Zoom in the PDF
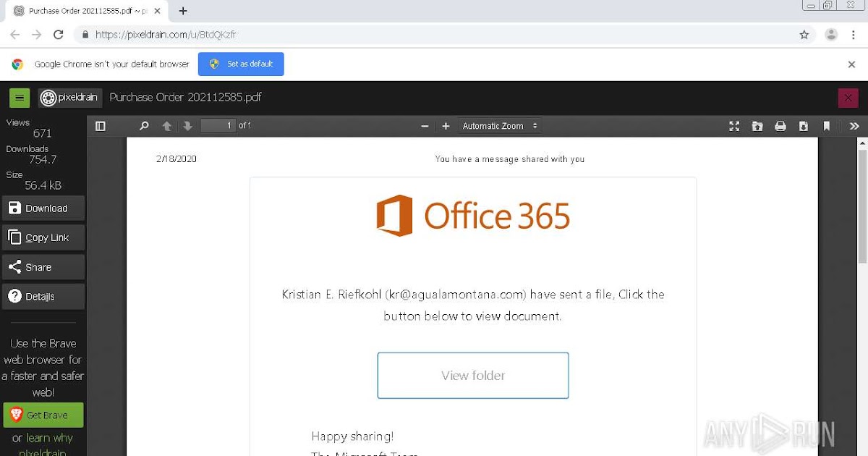This screenshot has width=868, height=456. (x=446, y=126)
